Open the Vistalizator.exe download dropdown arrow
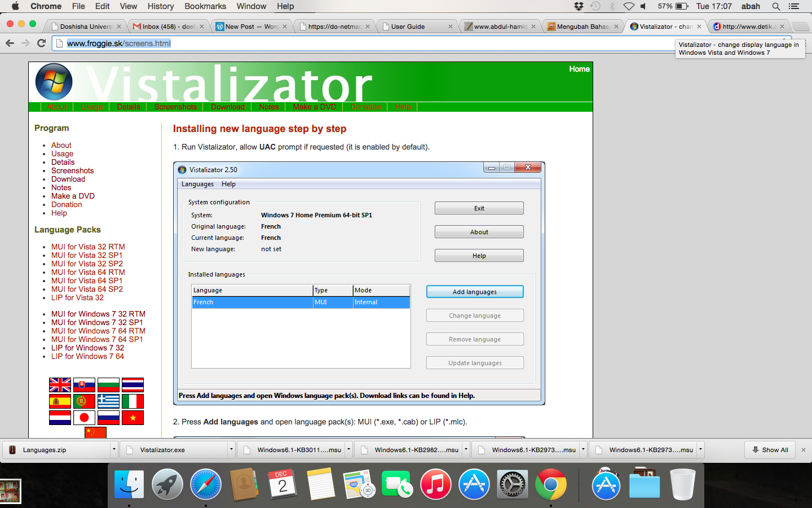 [x=231, y=450]
